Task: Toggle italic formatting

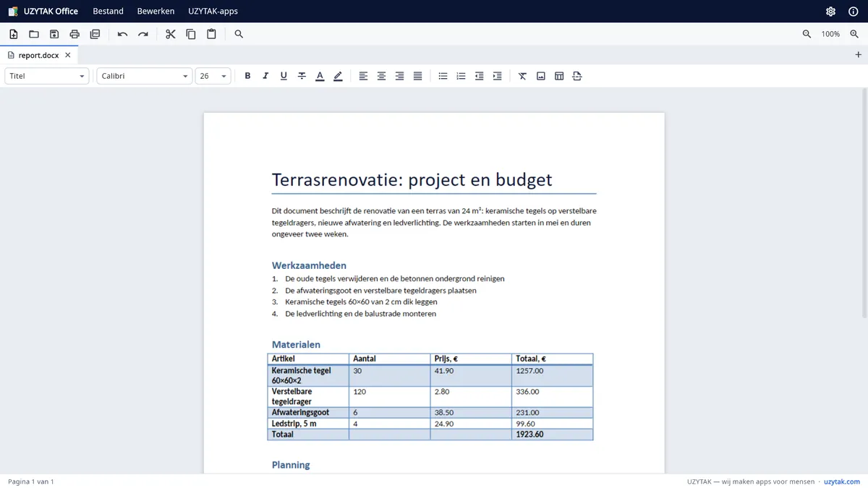Action: pyautogui.click(x=265, y=76)
